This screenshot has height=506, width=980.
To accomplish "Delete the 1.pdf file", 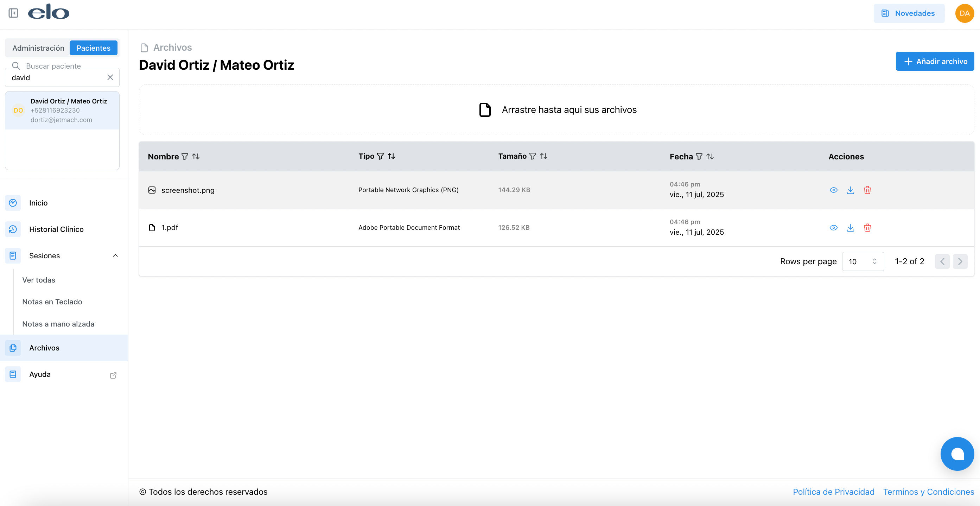I will 867,228.
